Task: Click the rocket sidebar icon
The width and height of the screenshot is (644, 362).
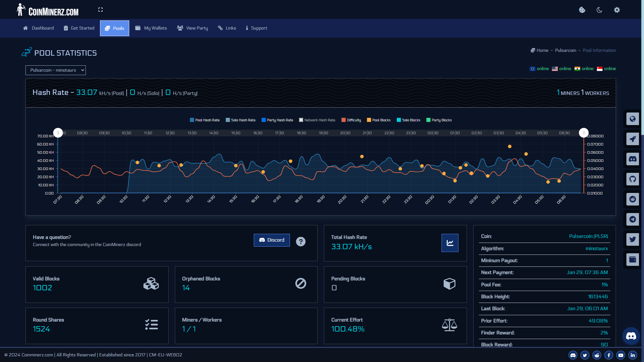Action: tap(633, 139)
